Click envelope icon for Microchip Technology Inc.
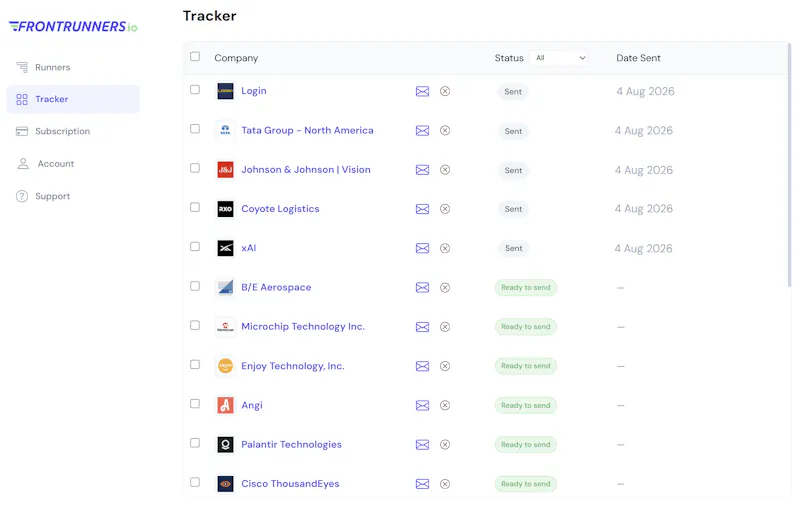 coord(422,327)
